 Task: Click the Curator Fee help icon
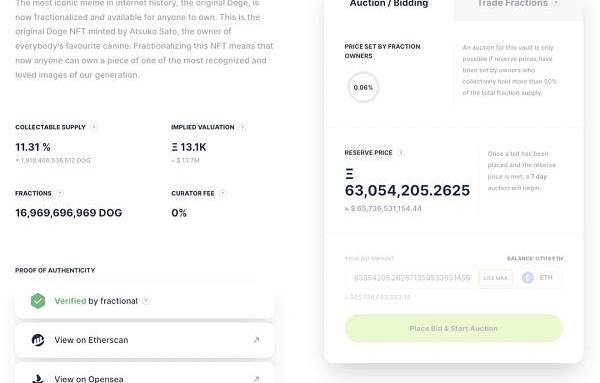[x=223, y=194]
